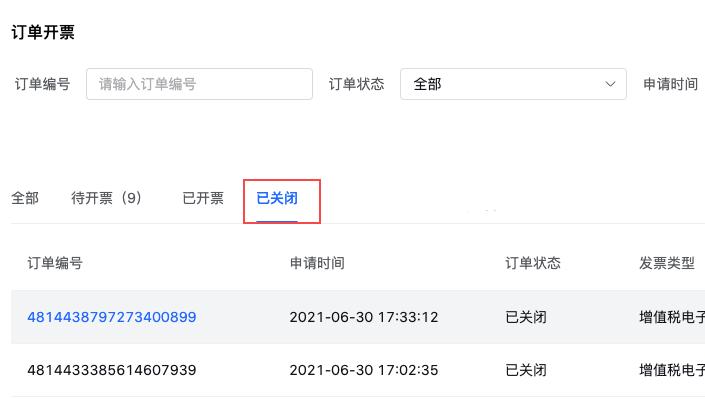The image size is (705, 410).
Task: Click the 请输入订单编号 input field
Action: [199, 84]
